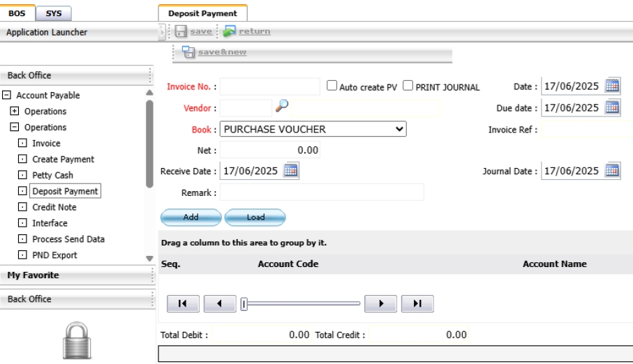Viewport: 633px width, 364px height.
Task: Tick the PRINT JOURNAL checkbox
Action: (408, 86)
